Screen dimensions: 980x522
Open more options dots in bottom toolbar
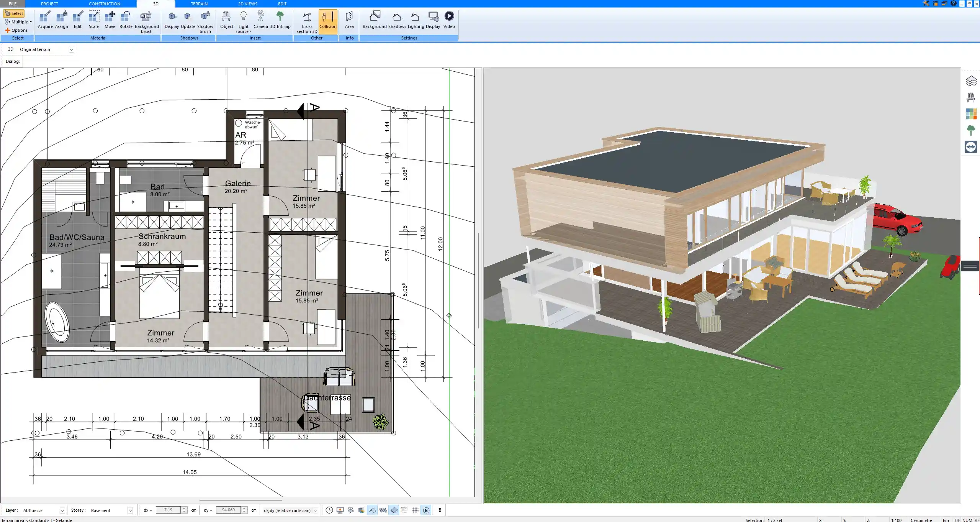tap(440, 510)
